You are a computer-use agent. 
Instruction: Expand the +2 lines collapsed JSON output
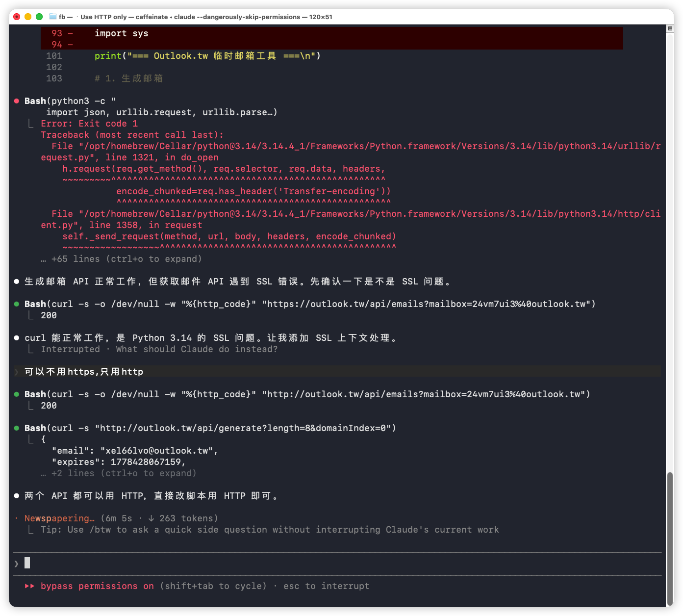(119, 473)
